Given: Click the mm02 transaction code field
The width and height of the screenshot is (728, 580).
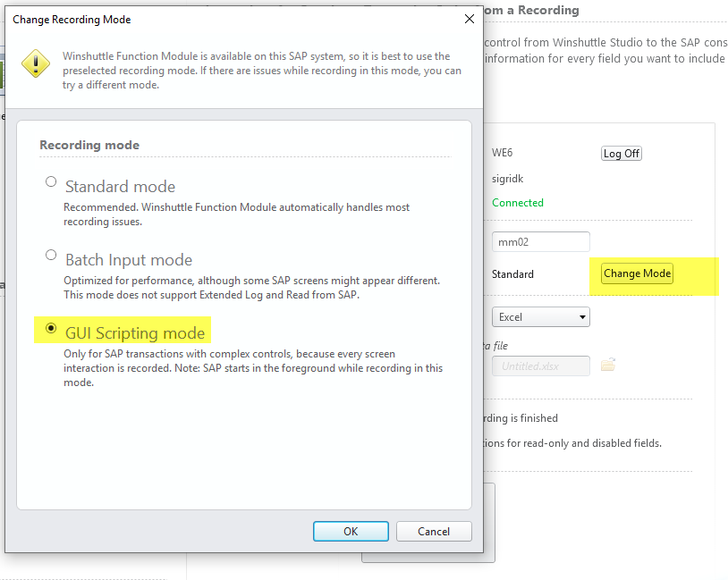Looking at the screenshot, I should click(541, 242).
